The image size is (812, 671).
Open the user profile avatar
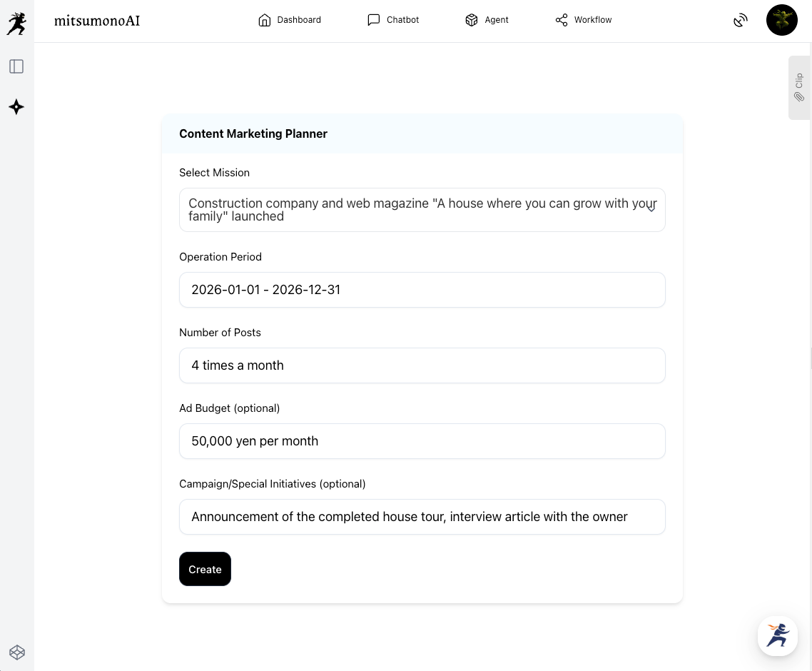point(781,20)
